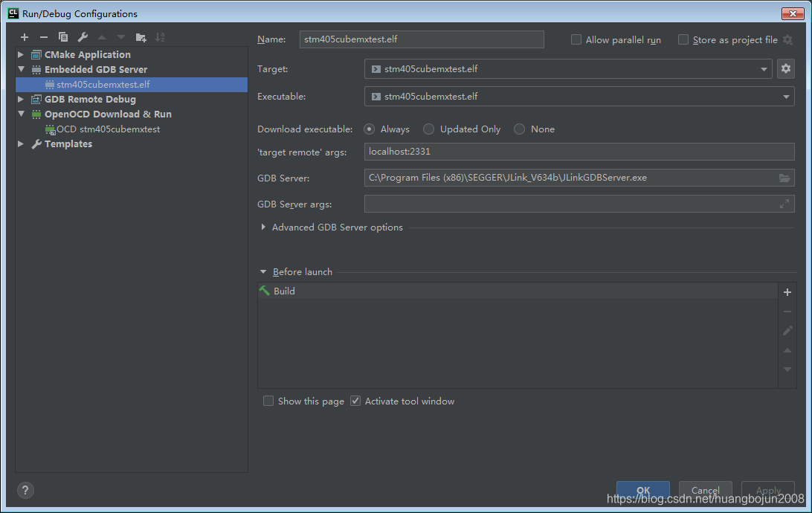Image resolution: width=812 pixels, height=513 pixels.
Task: Open configuration templates with the wrench icon
Action: click(x=82, y=36)
